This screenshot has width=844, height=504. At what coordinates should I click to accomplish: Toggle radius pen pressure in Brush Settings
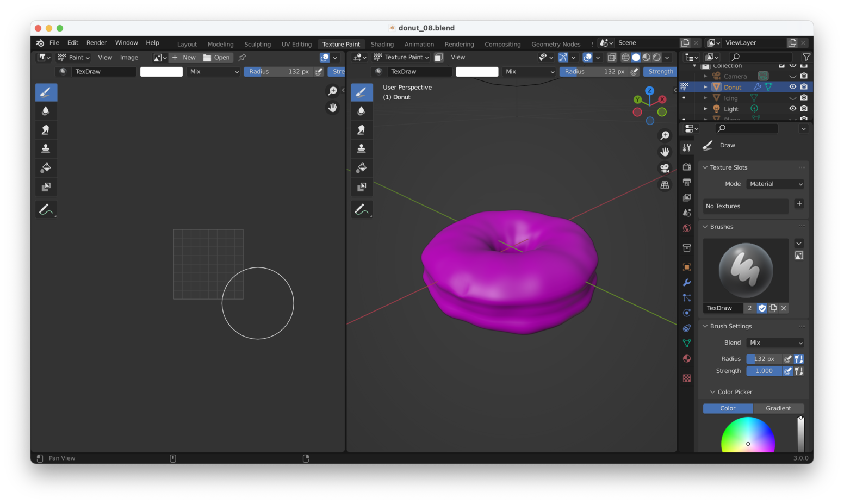(787, 359)
